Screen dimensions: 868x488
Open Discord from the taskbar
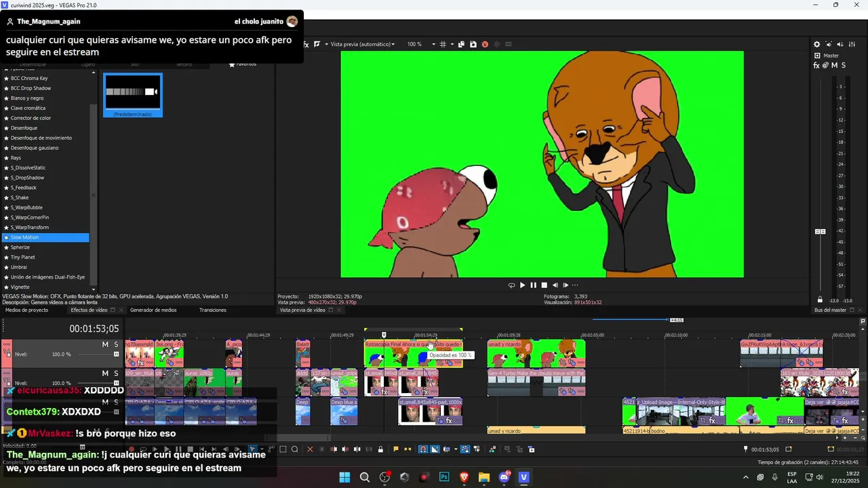pyautogui.click(x=504, y=477)
